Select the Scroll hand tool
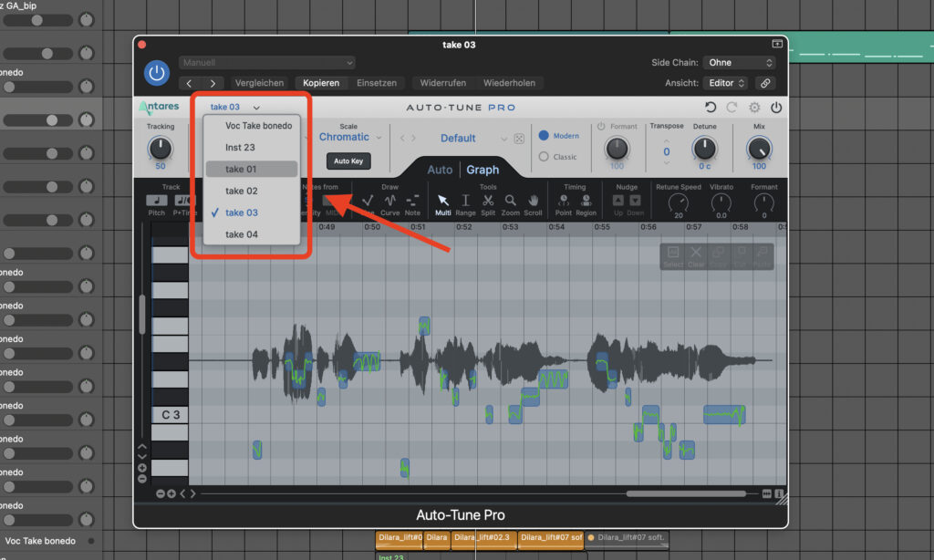934x560 pixels. click(533, 201)
